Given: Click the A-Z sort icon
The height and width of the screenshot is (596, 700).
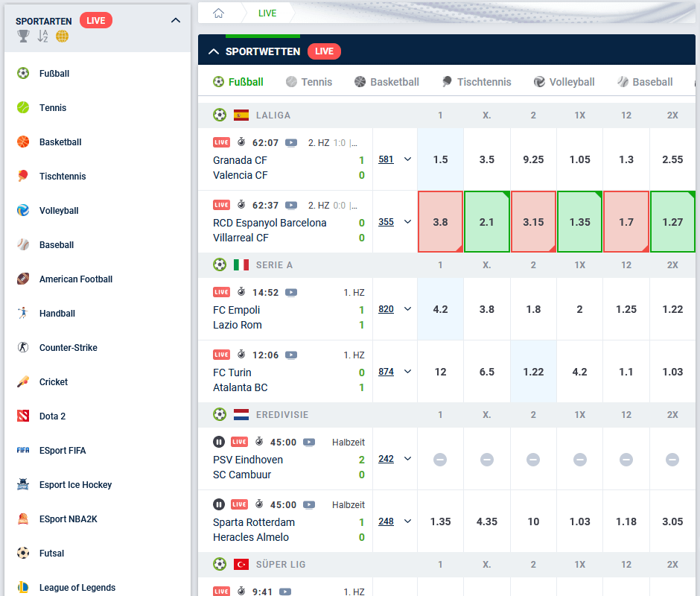Looking at the screenshot, I should [x=42, y=37].
